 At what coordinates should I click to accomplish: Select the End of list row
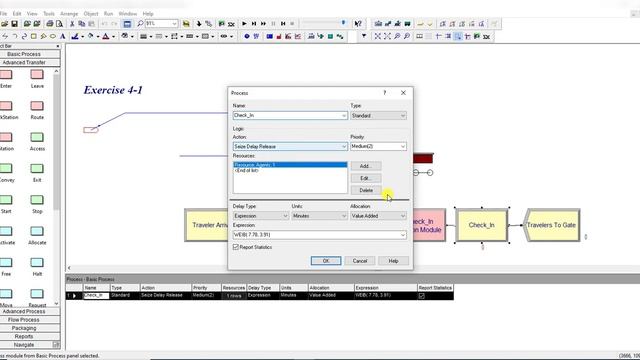point(290,170)
